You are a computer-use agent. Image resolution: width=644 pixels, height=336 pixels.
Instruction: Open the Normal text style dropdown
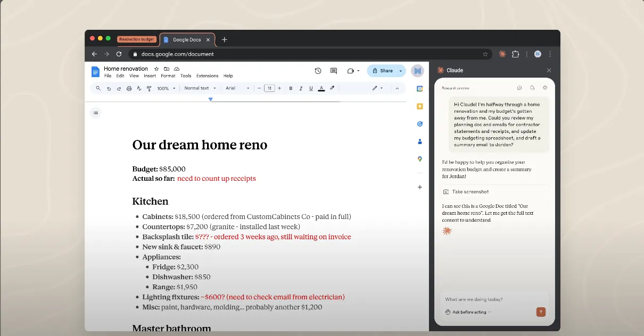[x=200, y=88]
